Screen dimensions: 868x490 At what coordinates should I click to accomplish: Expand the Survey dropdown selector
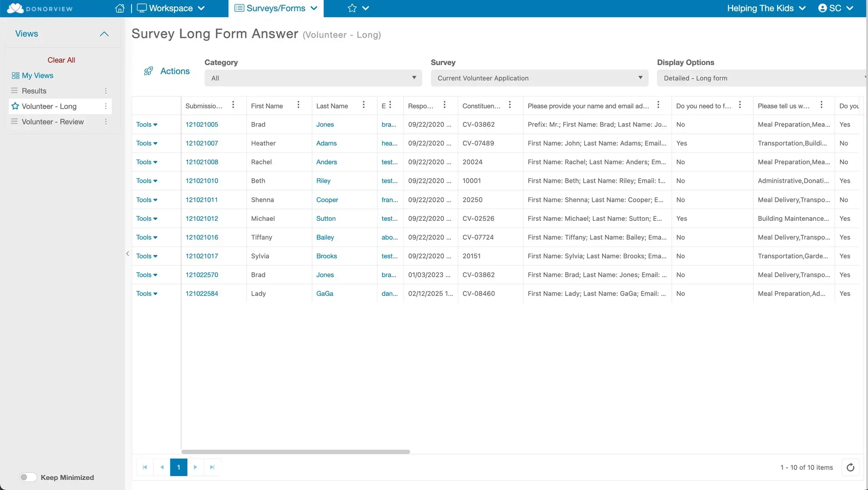539,78
